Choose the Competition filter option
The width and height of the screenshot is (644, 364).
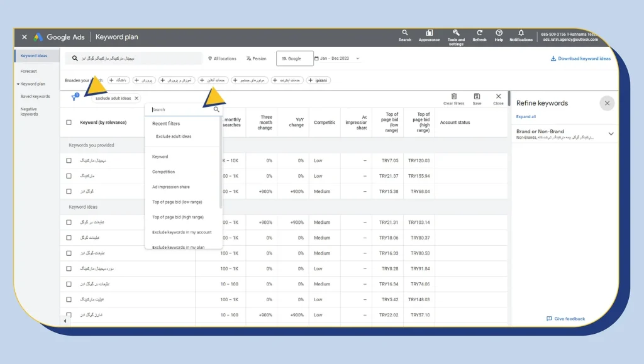pyautogui.click(x=164, y=172)
